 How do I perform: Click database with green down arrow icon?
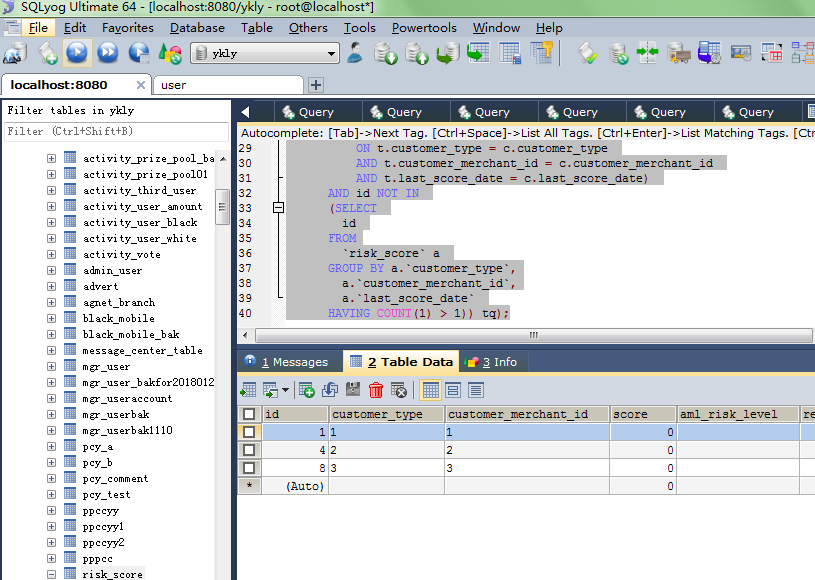pos(386,53)
